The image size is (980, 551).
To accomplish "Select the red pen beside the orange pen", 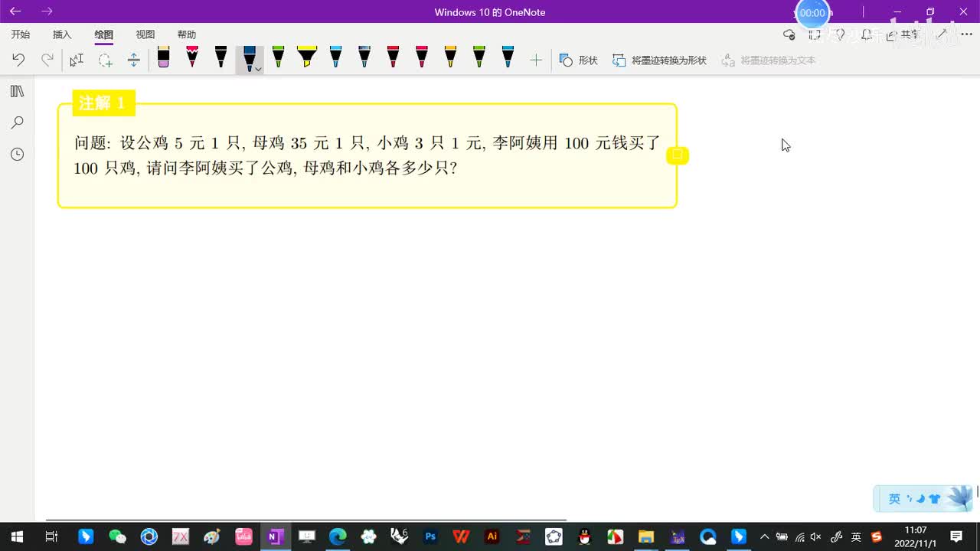I will point(422,57).
